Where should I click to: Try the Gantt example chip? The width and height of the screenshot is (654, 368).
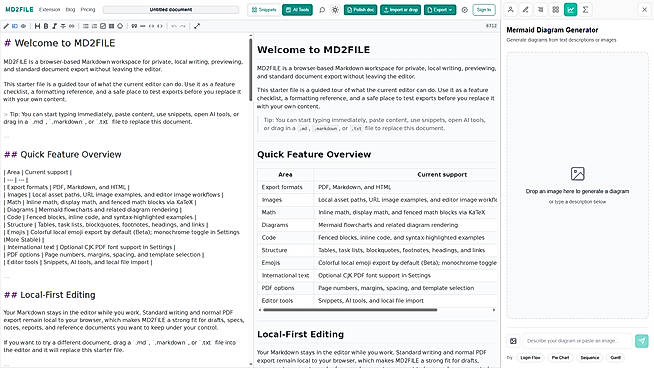616,358
